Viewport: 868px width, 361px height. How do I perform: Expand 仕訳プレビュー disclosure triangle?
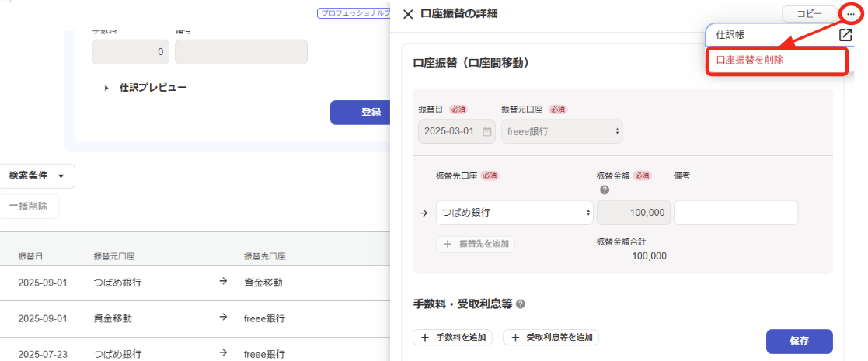pos(106,89)
